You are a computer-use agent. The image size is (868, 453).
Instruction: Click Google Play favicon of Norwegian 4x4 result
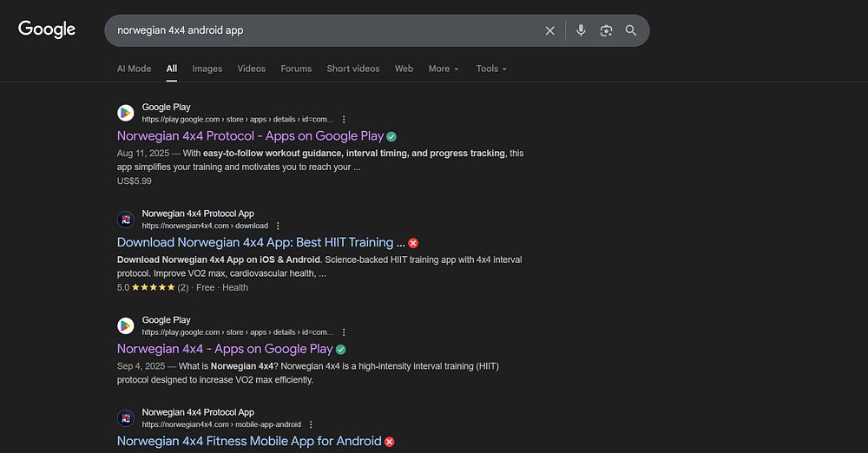pyautogui.click(x=126, y=325)
